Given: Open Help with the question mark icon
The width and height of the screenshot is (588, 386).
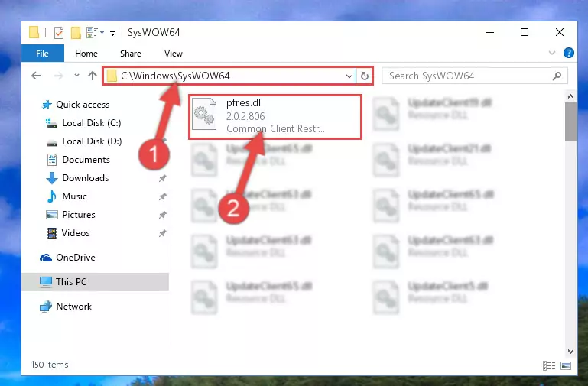Looking at the screenshot, I should pyautogui.click(x=568, y=53).
